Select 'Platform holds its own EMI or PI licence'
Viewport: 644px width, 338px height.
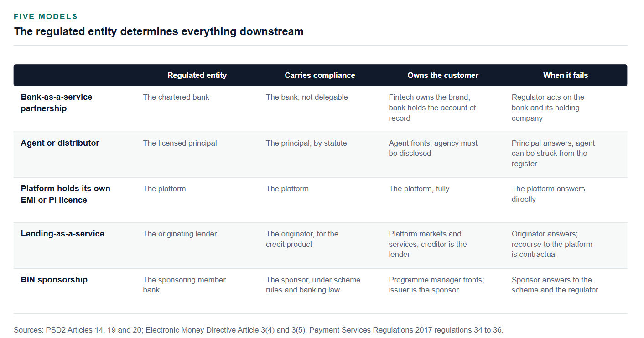(65, 195)
